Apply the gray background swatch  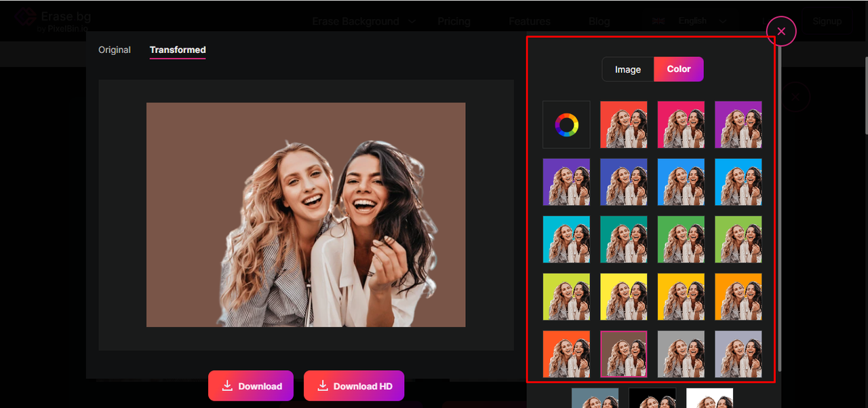click(682, 354)
